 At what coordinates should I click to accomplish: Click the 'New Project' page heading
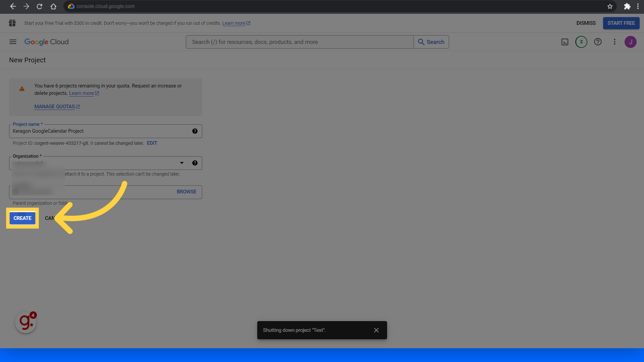(x=27, y=60)
